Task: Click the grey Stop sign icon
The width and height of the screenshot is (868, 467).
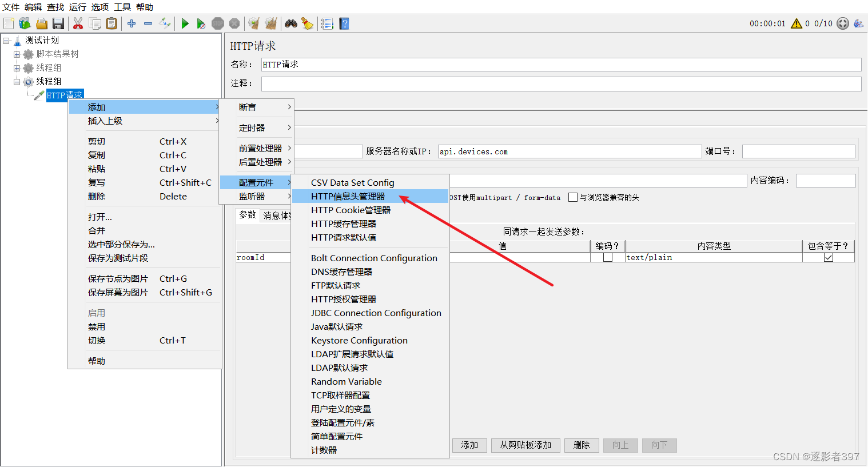Action: 218,23
